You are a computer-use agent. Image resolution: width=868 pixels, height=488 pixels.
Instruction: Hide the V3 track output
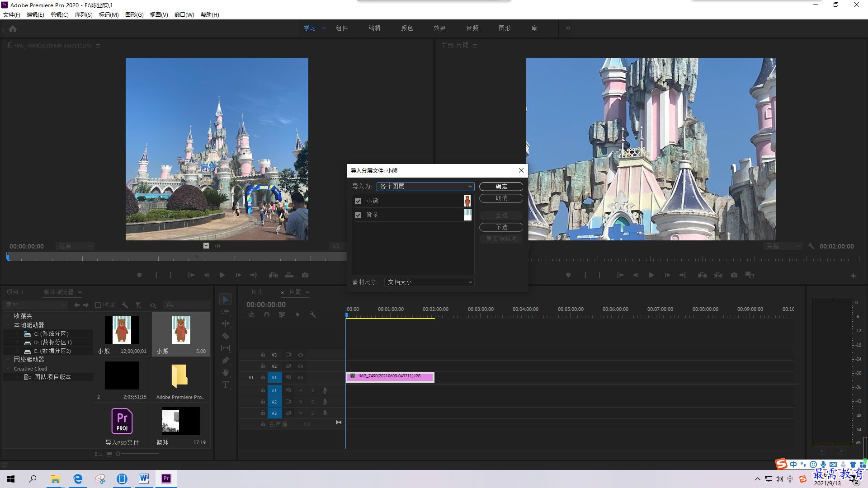pyautogui.click(x=300, y=355)
